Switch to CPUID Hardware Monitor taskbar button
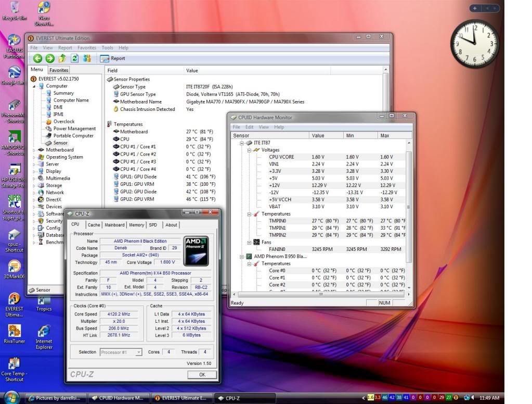 118,398
